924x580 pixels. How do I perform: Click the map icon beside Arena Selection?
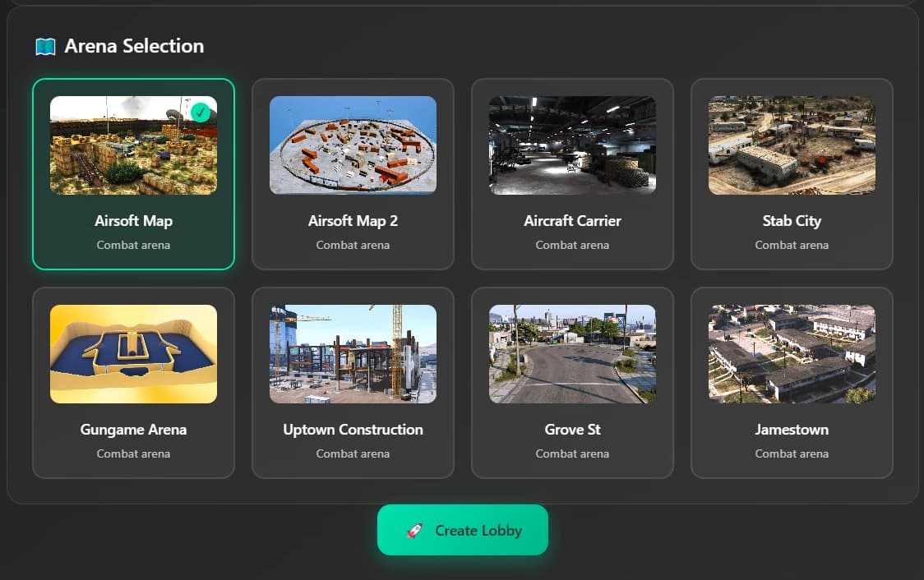[x=45, y=47]
